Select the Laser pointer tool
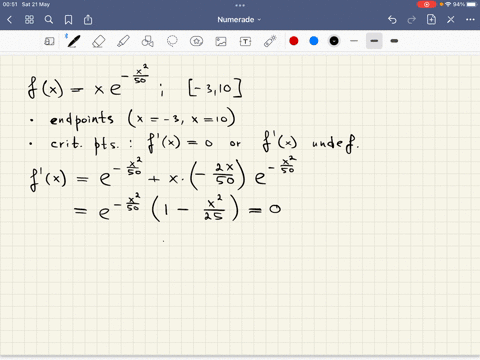Screen dimensions: 480x360 coord(270,41)
